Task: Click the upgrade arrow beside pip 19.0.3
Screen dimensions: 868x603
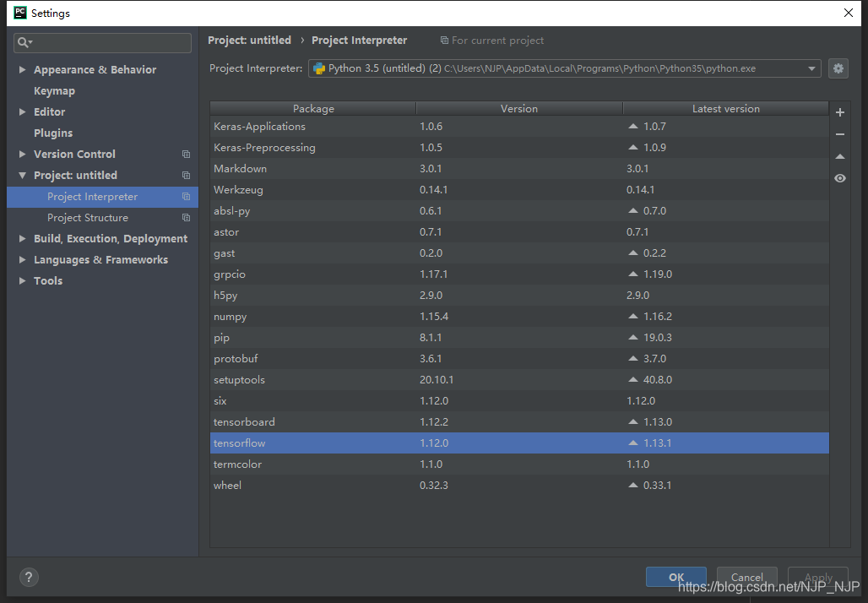Action: tap(633, 337)
